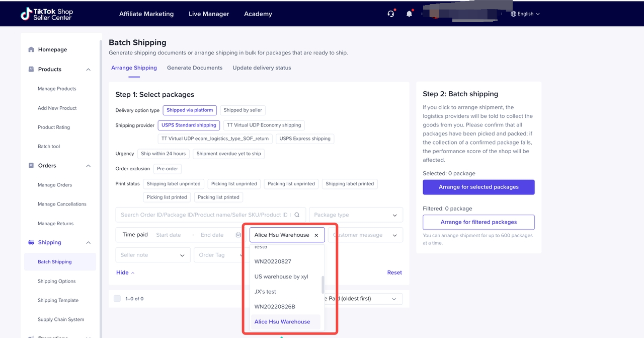Click the Homepage house icon
Image resolution: width=644 pixels, height=338 pixels.
click(x=31, y=49)
